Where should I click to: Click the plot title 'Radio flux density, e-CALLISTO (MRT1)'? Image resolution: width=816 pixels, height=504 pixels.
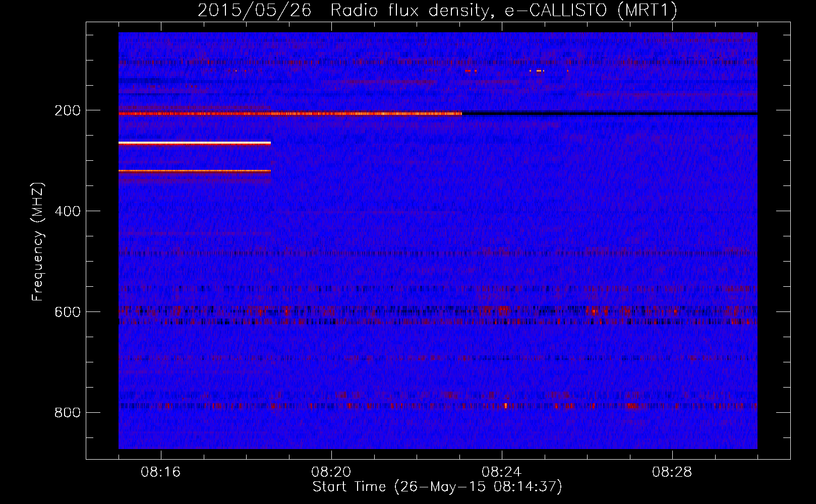point(504,10)
